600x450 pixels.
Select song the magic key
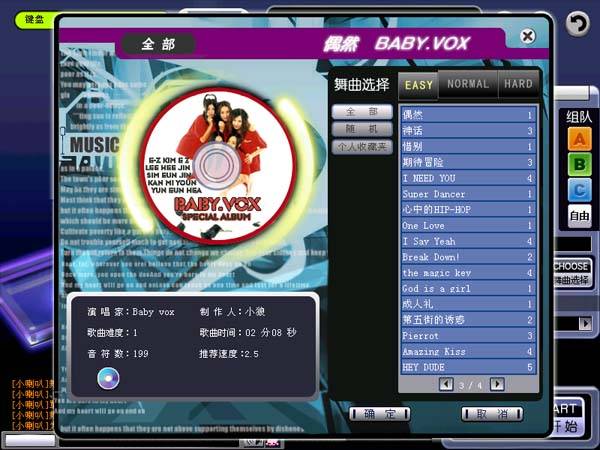pos(468,272)
